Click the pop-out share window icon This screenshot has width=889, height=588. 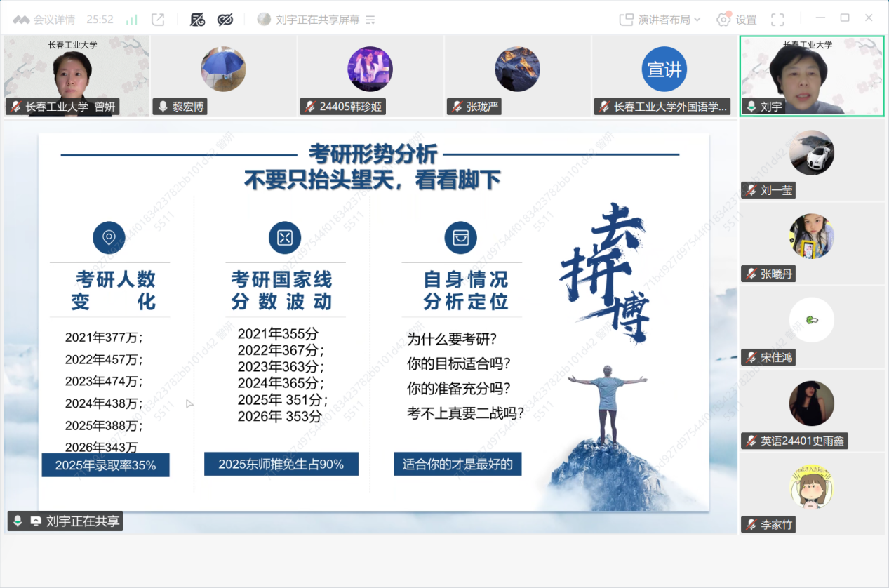(x=158, y=20)
